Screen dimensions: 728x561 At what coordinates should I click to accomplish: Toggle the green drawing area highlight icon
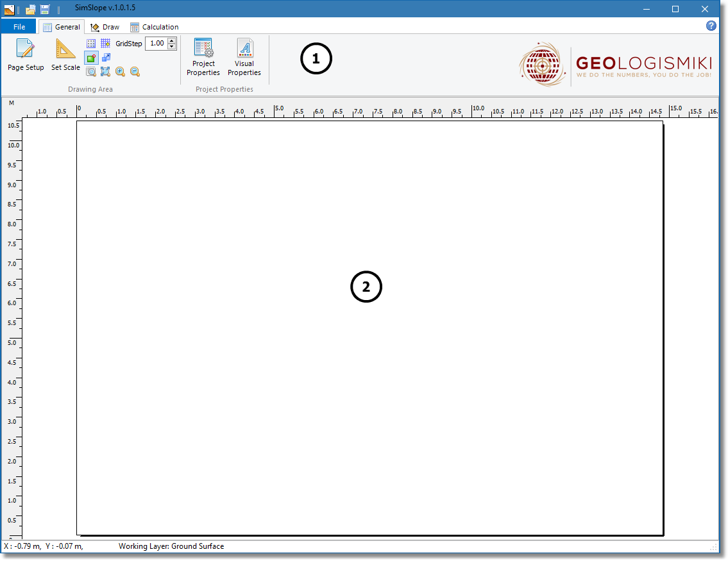click(x=91, y=57)
